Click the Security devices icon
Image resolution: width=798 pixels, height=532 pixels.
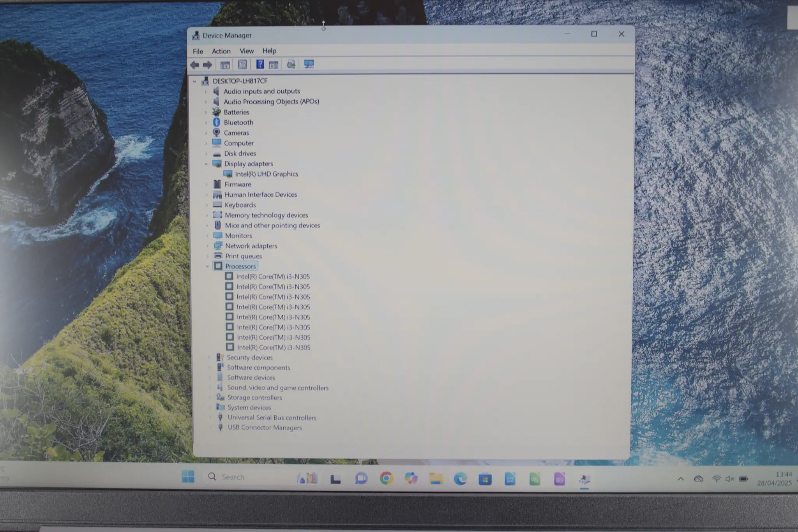[220, 357]
